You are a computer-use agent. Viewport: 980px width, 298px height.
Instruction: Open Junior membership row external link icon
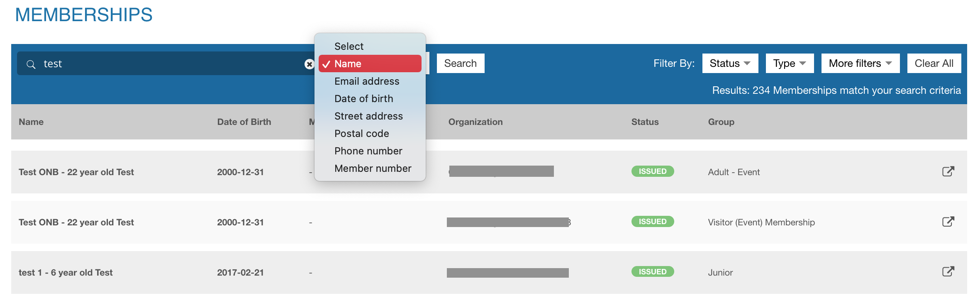tap(948, 272)
